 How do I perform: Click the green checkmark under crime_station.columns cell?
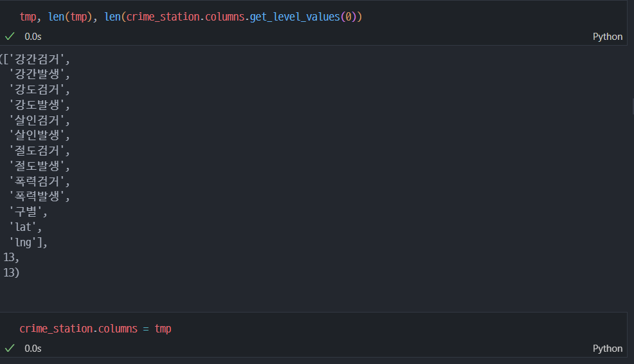pos(10,348)
